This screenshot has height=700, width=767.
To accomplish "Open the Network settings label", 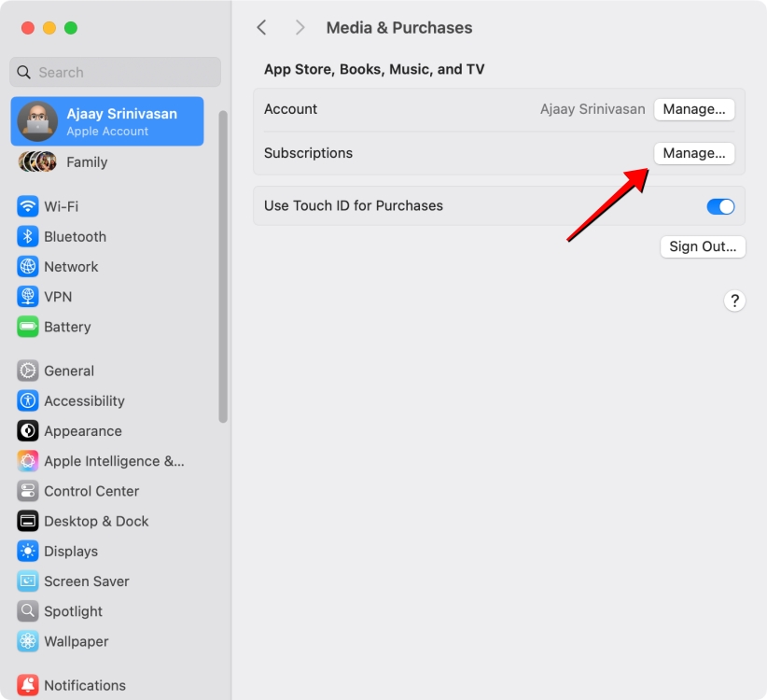I will pos(72,267).
